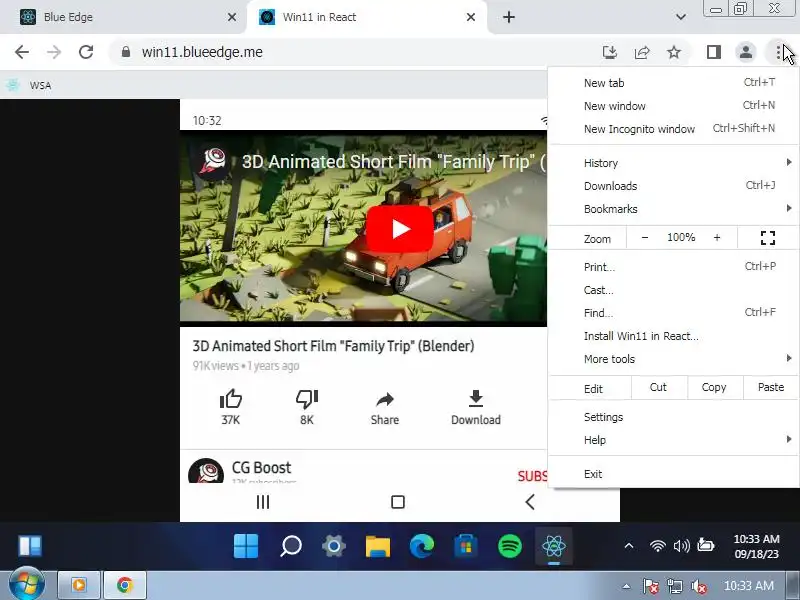
Task: Click the browser back arrow
Action: coord(22,52)
